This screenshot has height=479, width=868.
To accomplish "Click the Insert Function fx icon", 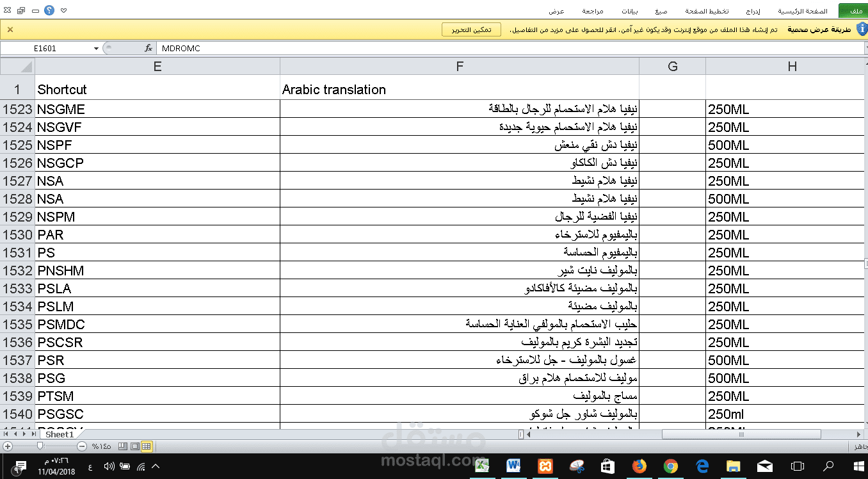I will point(149,48).
